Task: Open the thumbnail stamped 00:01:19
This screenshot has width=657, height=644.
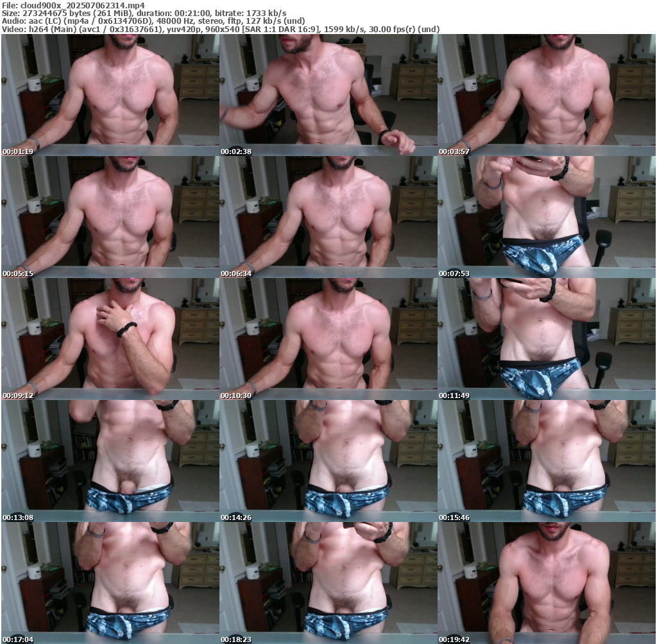Action: click(x=110, y=95)
